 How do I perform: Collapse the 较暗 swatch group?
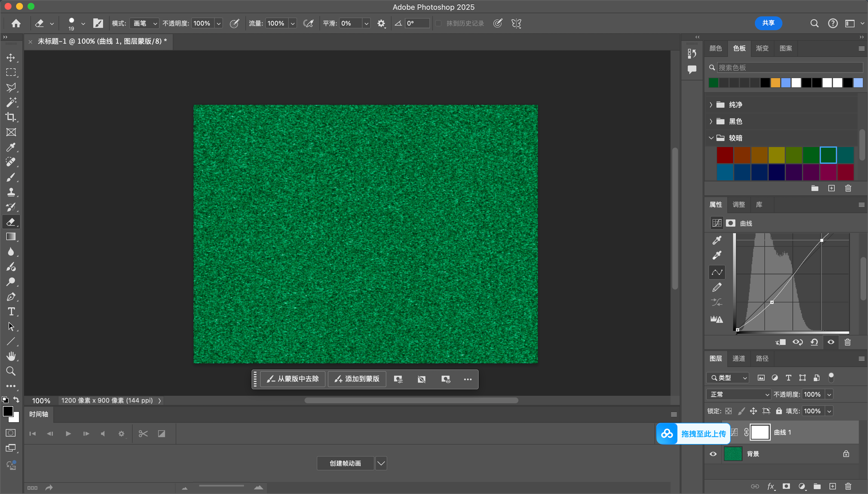click(x=711, y=138)
